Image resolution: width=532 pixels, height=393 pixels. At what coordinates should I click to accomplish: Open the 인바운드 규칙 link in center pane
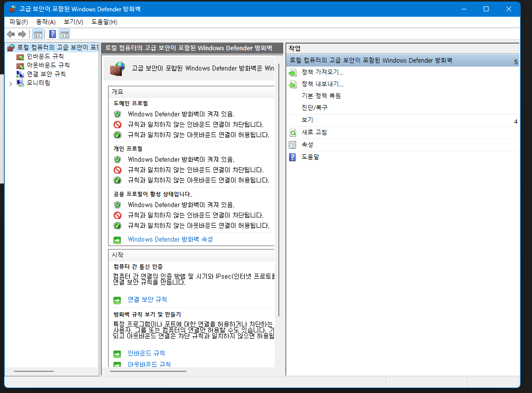[146, 354]
